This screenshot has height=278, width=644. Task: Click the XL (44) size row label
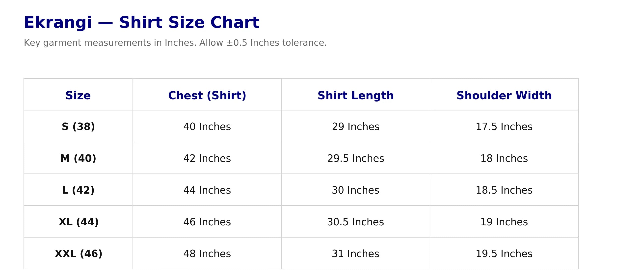click(x=79, y=222)
